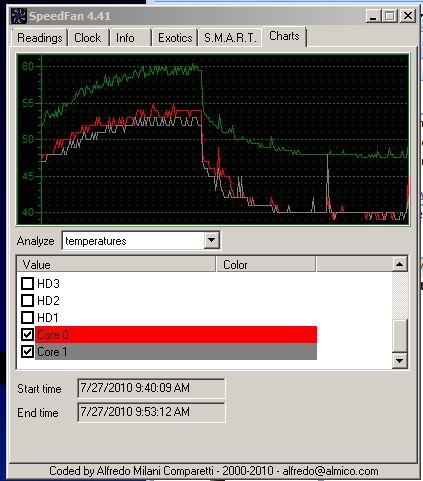This screenshot has width=423, height=481.
Task: Click the Start time field
Action: 151,388
